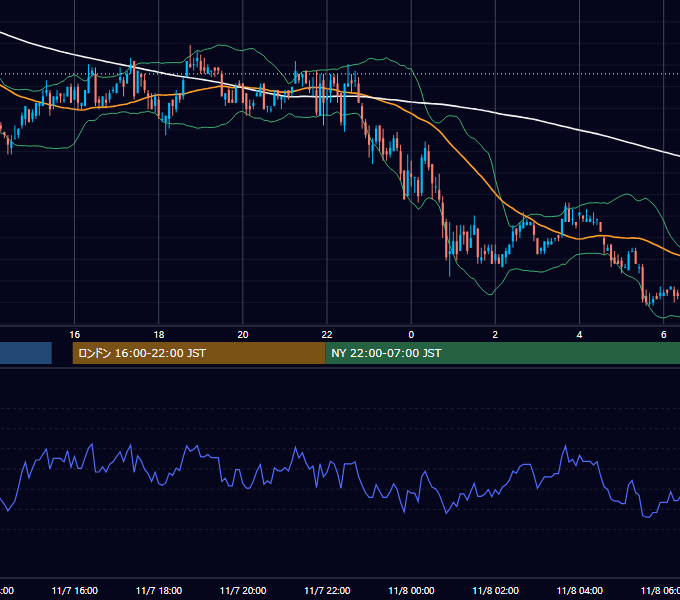The width and height of the screenshot is (680, 600).
Task: Click the blue session bar left of London
Action: pyautogui.click(x=26, y=353)
